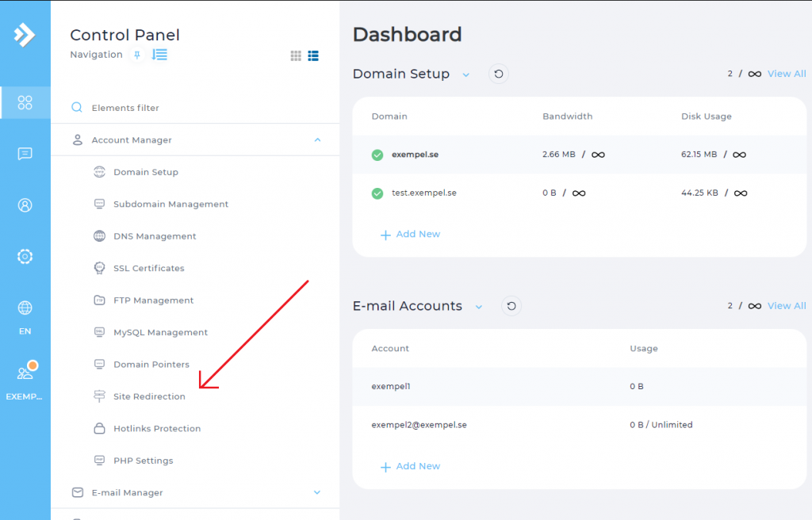View All e-mail accounts link
This screenshot has height=520, width=812.
click(787, 305)
